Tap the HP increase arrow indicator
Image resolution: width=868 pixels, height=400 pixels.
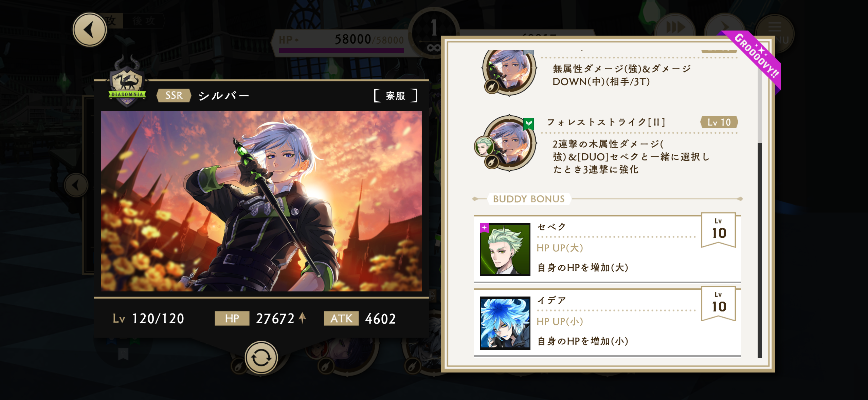tap(302, 318)
